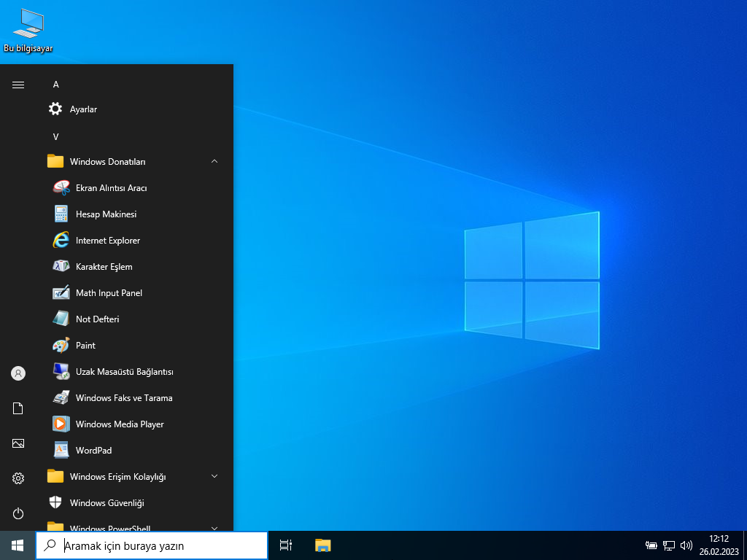Click the letter V section header
This screenshot has width=747, height=560.
[55, 137]
